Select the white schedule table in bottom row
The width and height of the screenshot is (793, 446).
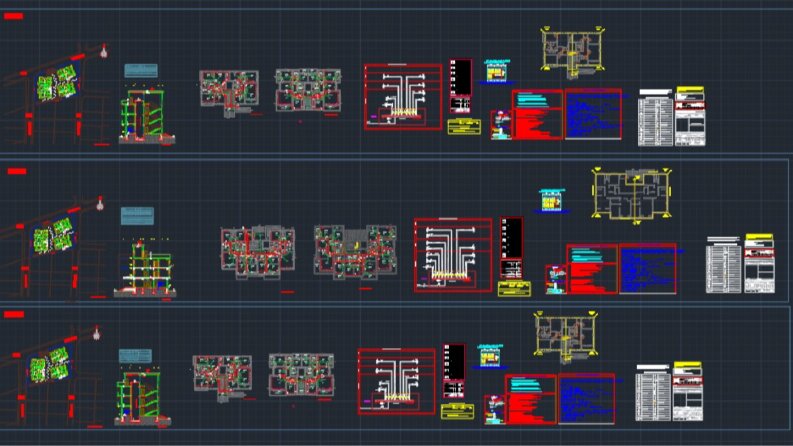pyautogui.click(x=653, y=393)
